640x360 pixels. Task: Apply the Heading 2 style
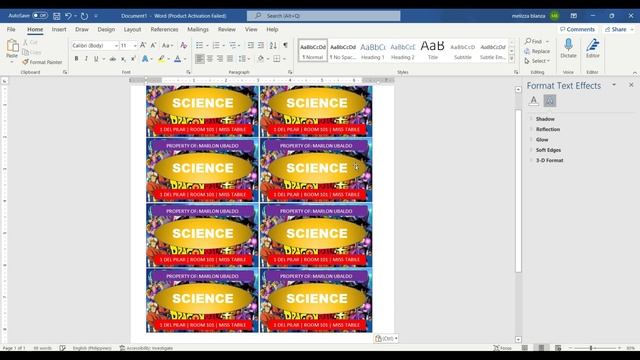pos(403,51)
